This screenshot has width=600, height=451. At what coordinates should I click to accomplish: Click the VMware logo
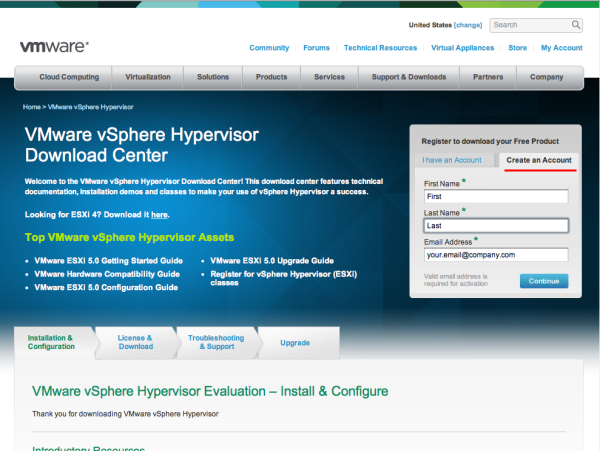tap(54, 47)
